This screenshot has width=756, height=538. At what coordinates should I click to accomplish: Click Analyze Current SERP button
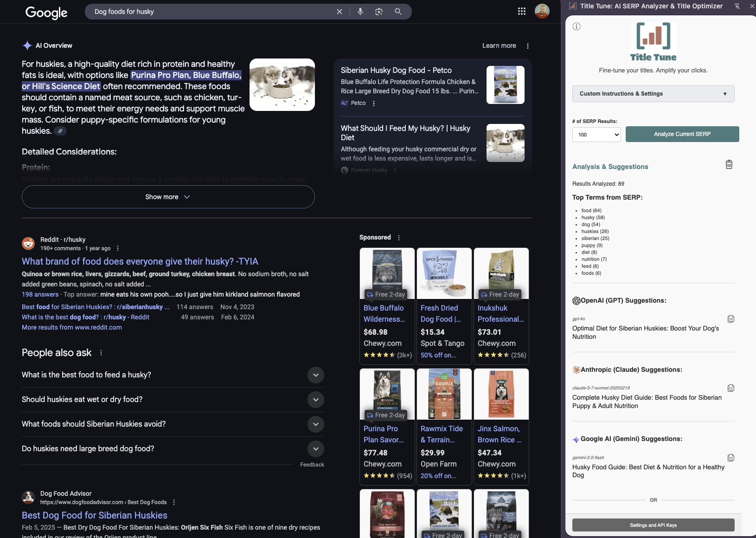[x=682, y=134]
